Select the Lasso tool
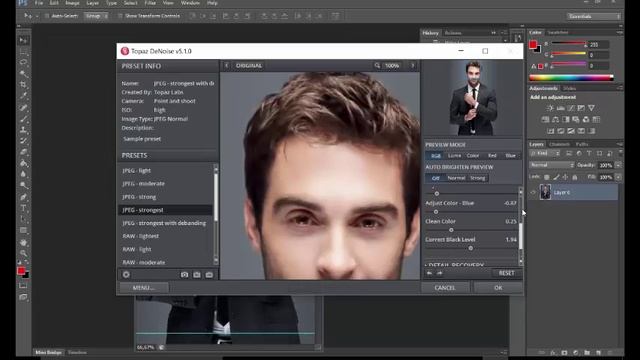Image resolution: width=640 pixels, height=360 pixels. pyautogui.click(x=23, y=62)
